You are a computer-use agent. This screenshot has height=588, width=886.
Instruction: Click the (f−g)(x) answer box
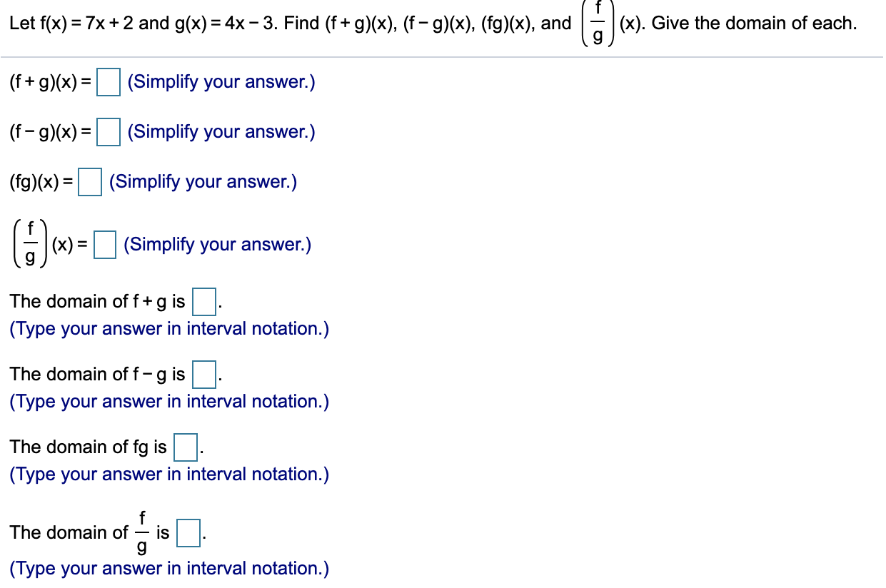pyautogui.click(x=109, y=132)
